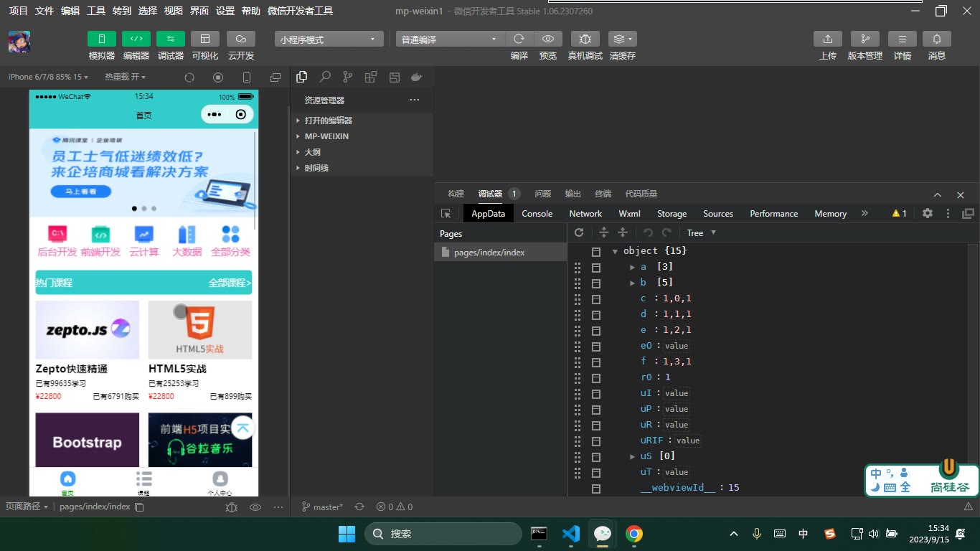Toggle the 模拟器 simulator panel button
Viewport: 980px width, 551px height.
102,39
